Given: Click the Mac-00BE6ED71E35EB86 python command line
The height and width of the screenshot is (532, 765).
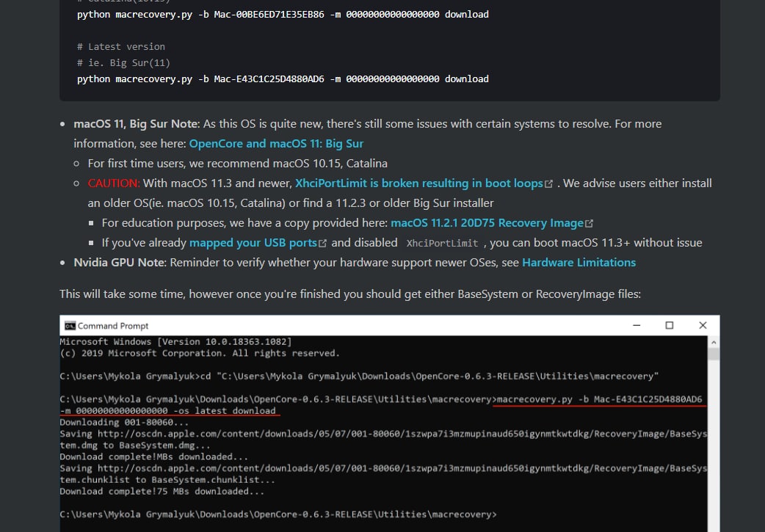Looking at the screenshot, I should (x=283, y=15).
